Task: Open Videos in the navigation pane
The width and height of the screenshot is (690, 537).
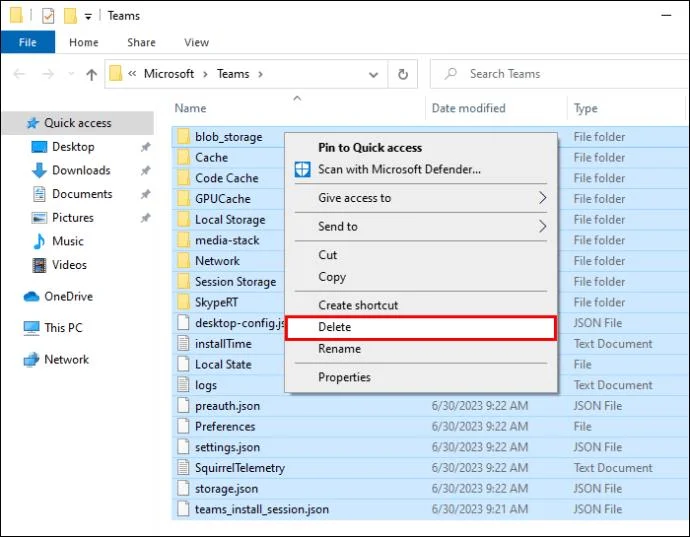Action: coord(69,265)
